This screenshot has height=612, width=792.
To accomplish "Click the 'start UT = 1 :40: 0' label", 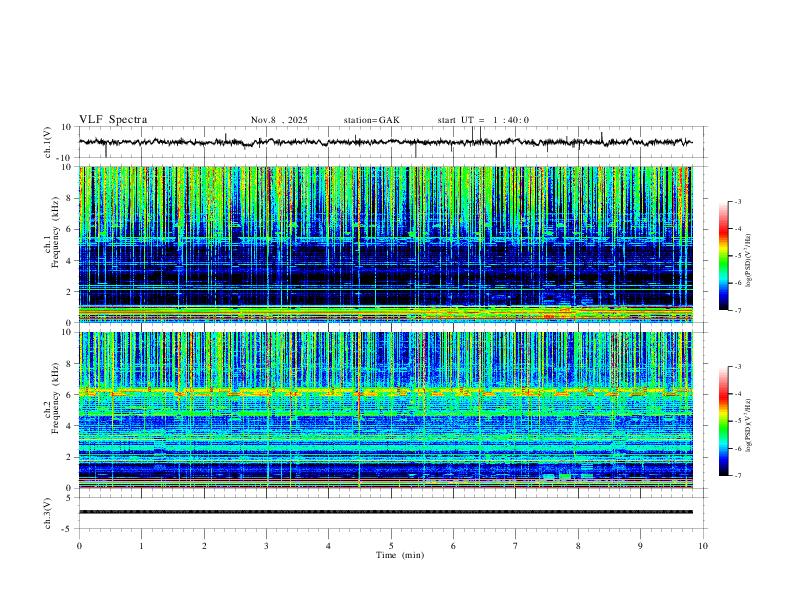I will [x=483, y=120].
